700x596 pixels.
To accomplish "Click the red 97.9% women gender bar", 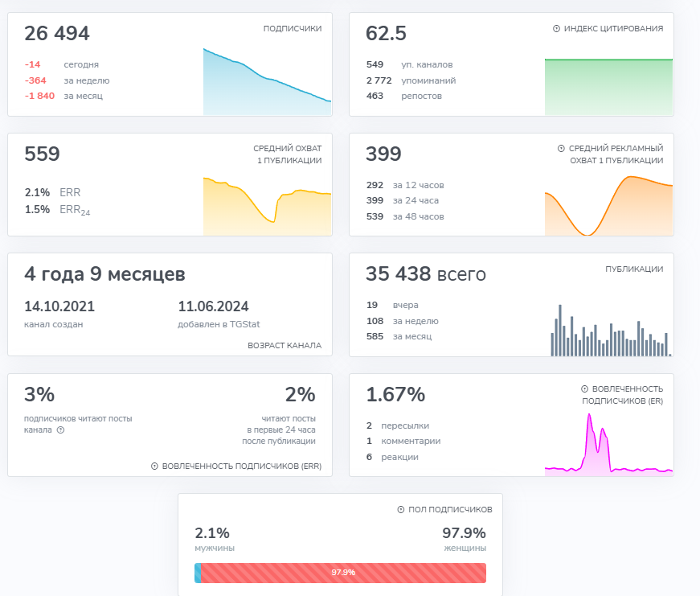I will (x=343, y=573).
